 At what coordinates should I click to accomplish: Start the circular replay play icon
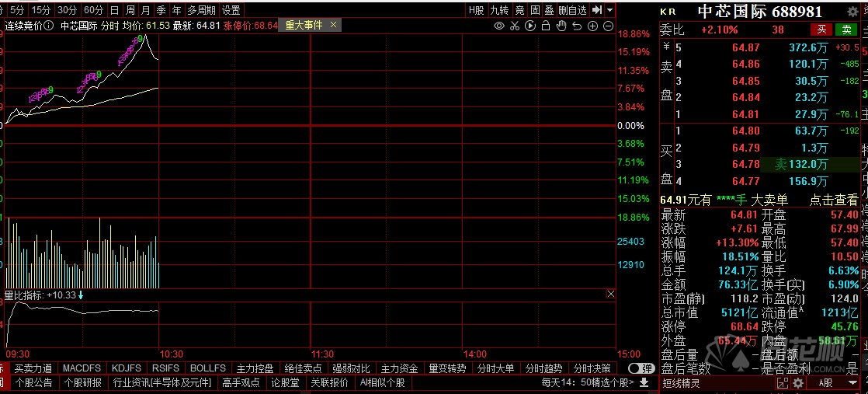530,26
